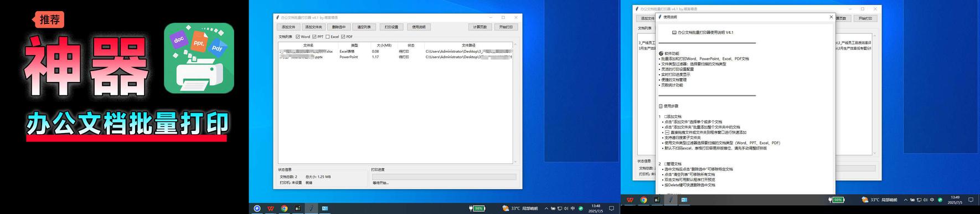The height and width of the screenshot is (214, 980).
Task: Click battery 98% indicator on 13:48 taskbar
Action: pos(477,208)
